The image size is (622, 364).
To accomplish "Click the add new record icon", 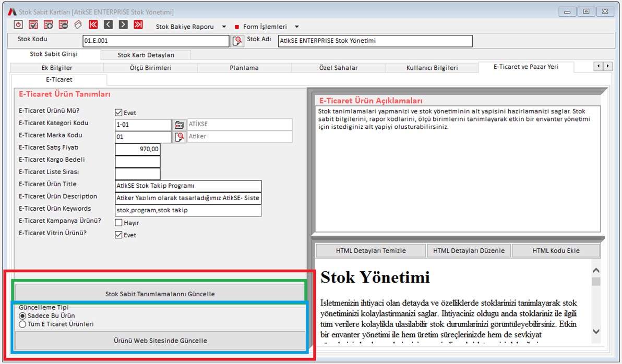I will tap(49, 25).
